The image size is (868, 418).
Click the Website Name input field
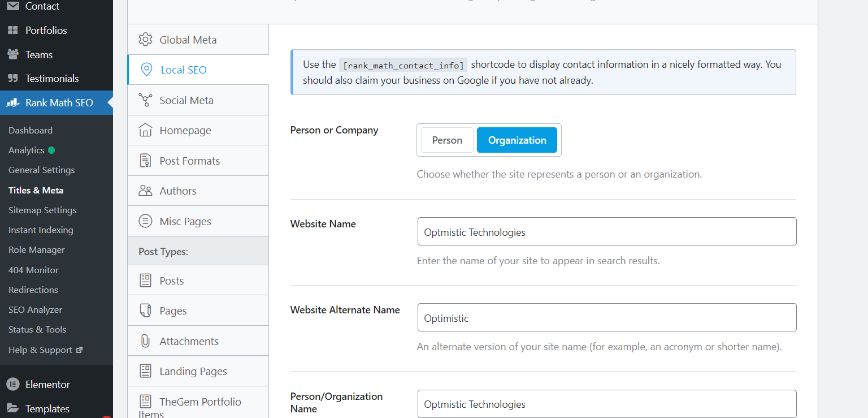coord(607,232)
